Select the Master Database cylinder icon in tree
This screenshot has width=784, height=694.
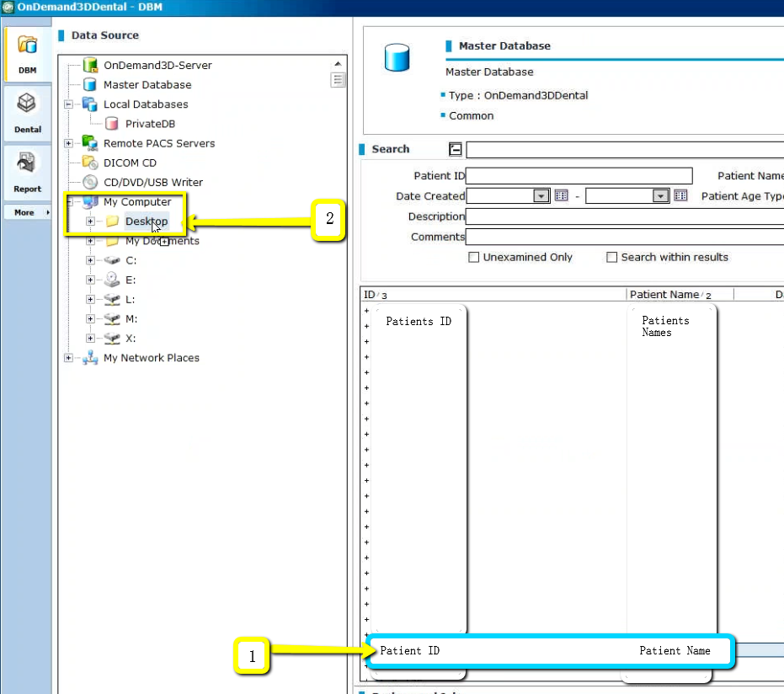point(90,84)
